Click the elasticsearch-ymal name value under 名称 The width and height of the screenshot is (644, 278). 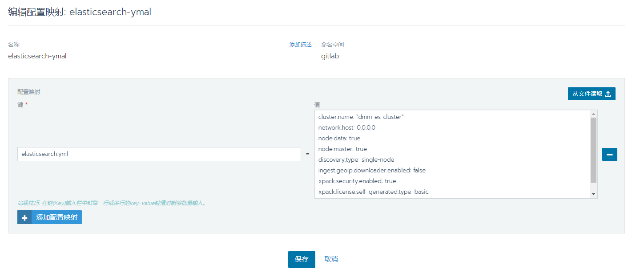37,56
